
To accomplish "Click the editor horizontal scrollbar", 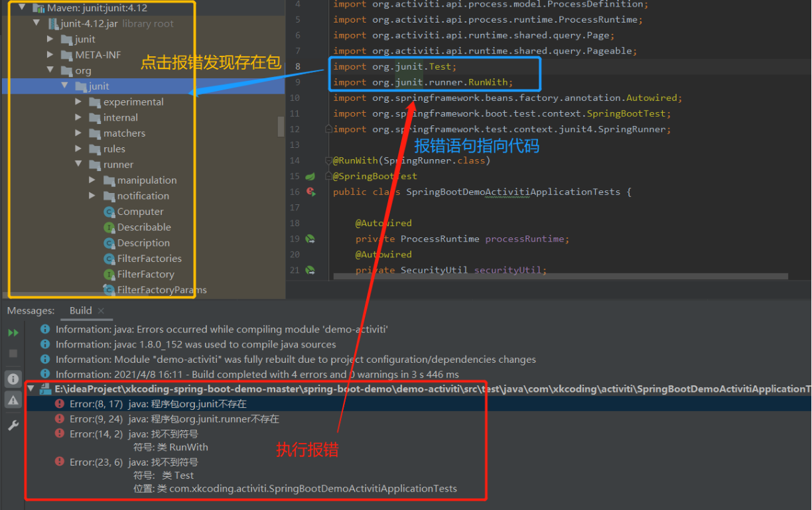I will tap(560, 277).
